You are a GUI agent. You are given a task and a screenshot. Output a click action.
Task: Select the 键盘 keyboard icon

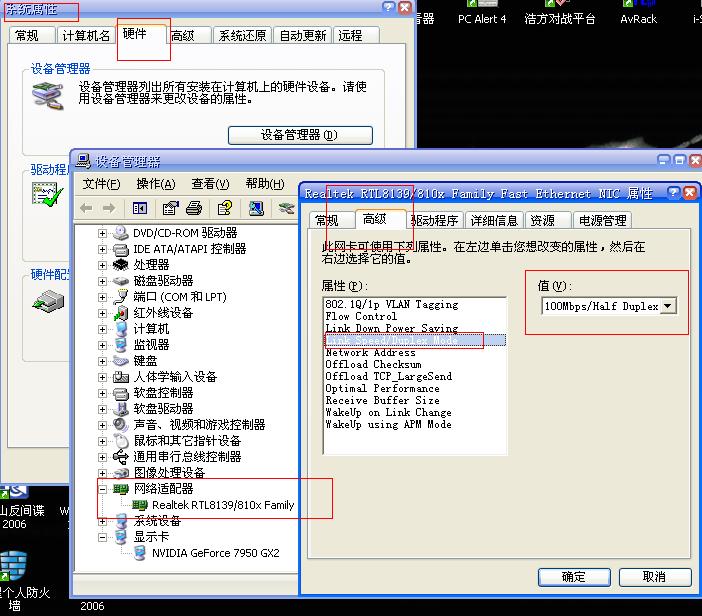click(120, 361)
